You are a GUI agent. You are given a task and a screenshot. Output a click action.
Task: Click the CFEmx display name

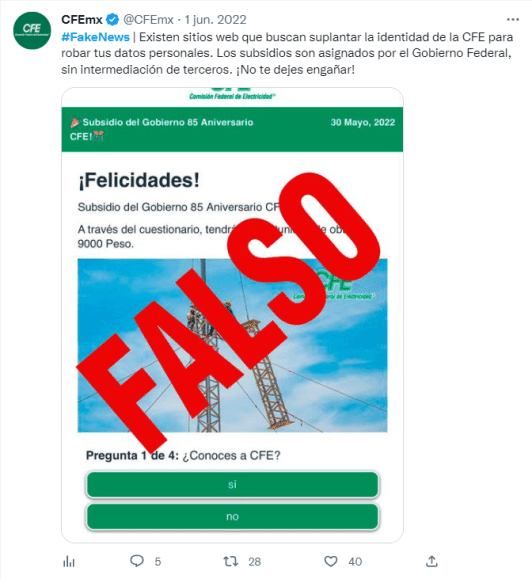(x=82, y=20)
